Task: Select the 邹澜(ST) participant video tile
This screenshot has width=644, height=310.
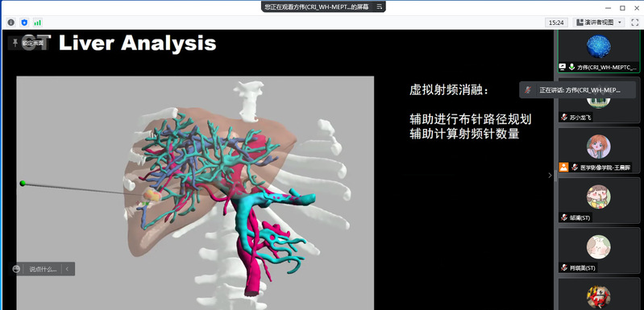Action: pyautogui.click(x=598, y=200)
